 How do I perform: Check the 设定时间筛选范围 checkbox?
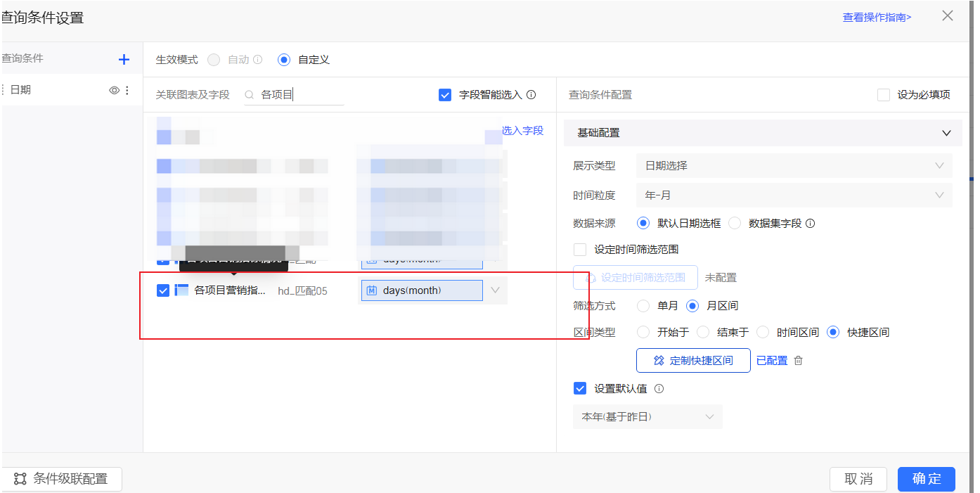click(x=580, y=250)
